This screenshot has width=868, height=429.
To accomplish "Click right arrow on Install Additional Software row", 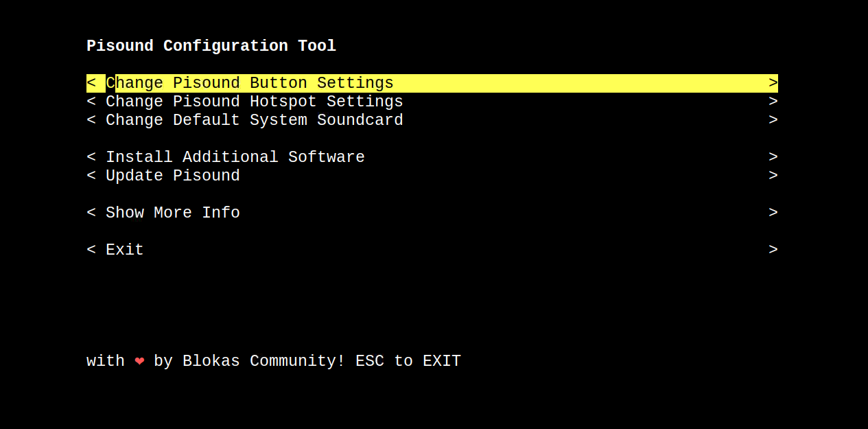I will pos(773,157).
